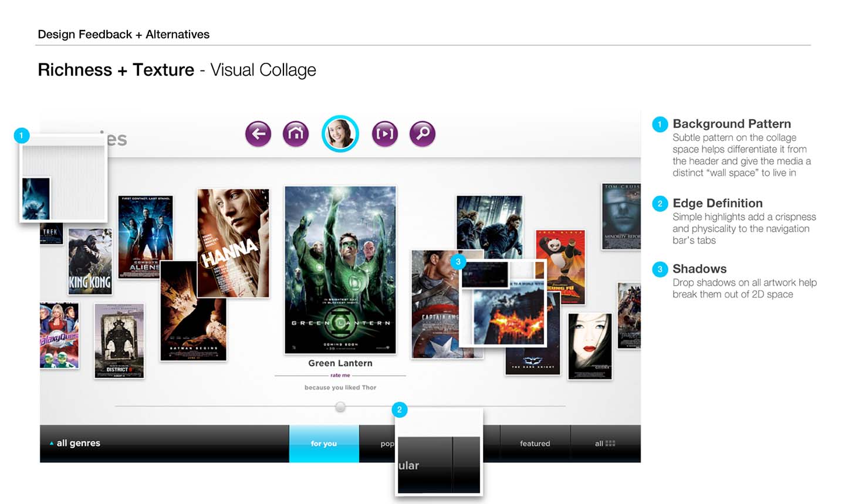Image resolution: width=845 pixels, height=504 pixels.
Task: Select the Galaxy Quest poster
Action: point(59,336)
